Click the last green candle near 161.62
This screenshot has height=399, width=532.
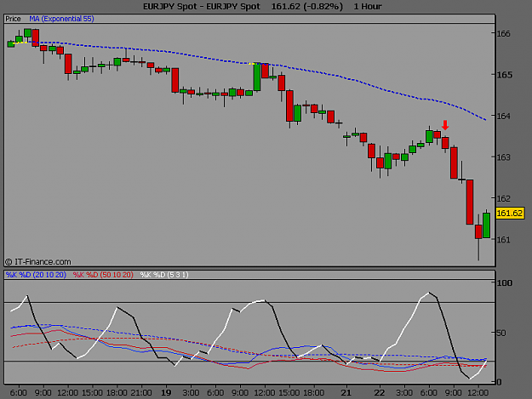pos(487,225)
